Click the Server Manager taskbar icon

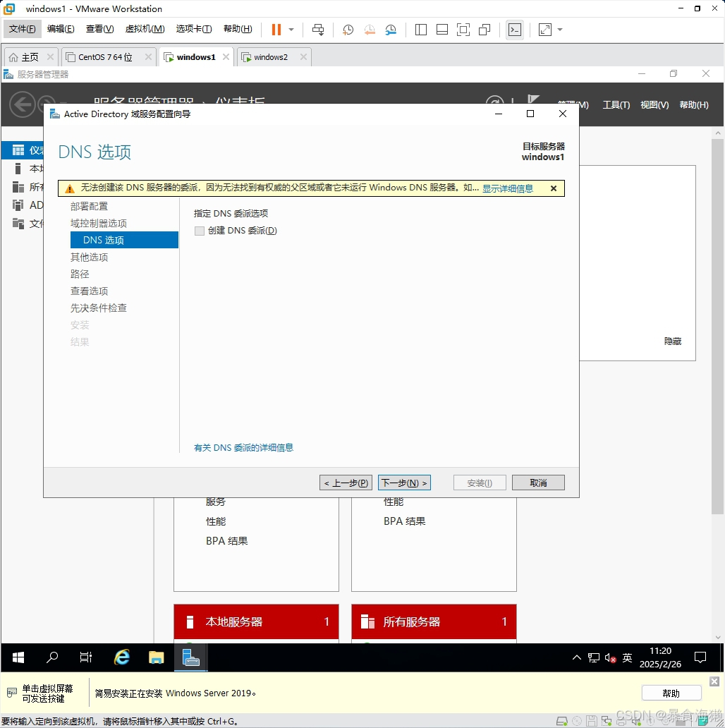point(190,657)
